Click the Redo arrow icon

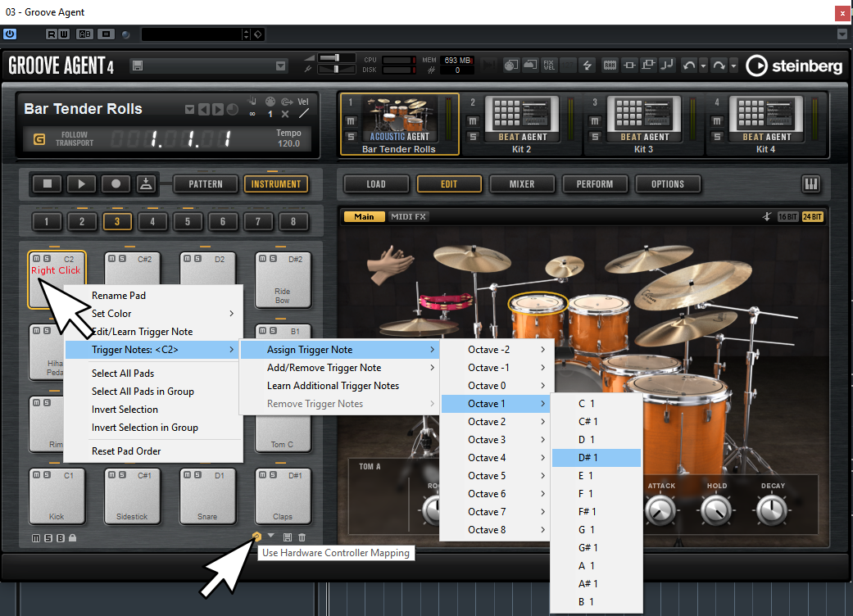pyautogui.click(x=719, y=66)
